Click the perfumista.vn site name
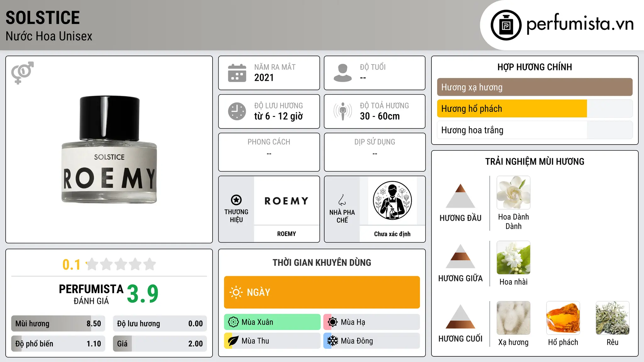The width and height of the screenshot is (644, 362). point(580,24)
